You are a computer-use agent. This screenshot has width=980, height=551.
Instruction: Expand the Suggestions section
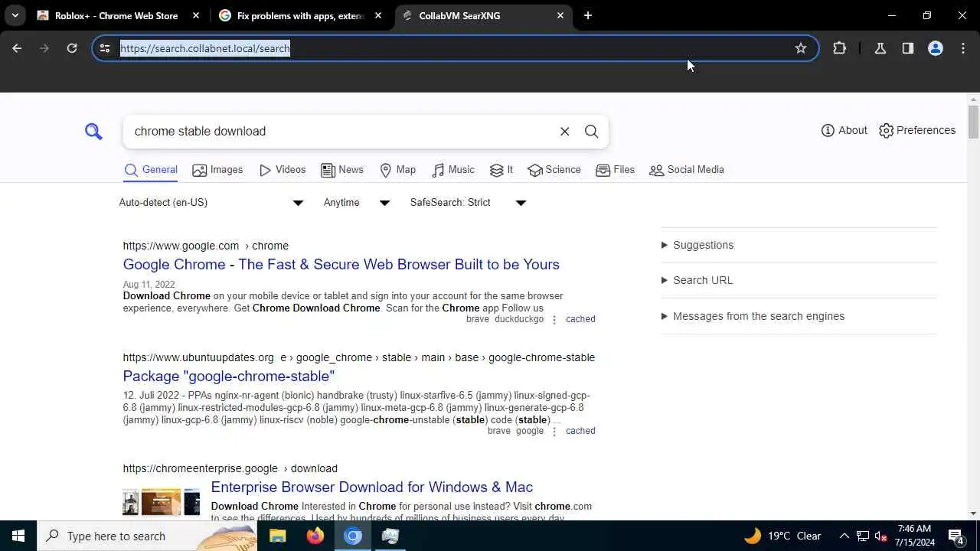pos(697,245)
